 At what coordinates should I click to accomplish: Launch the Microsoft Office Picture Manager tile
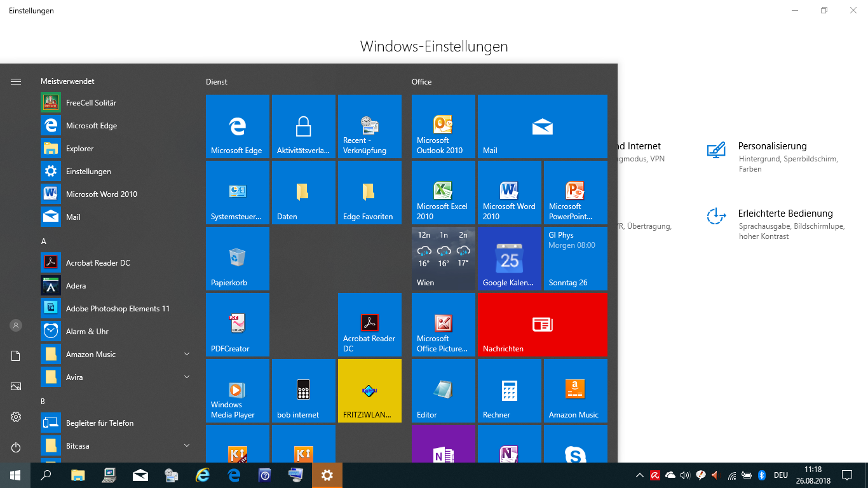[x=444, y=325]
